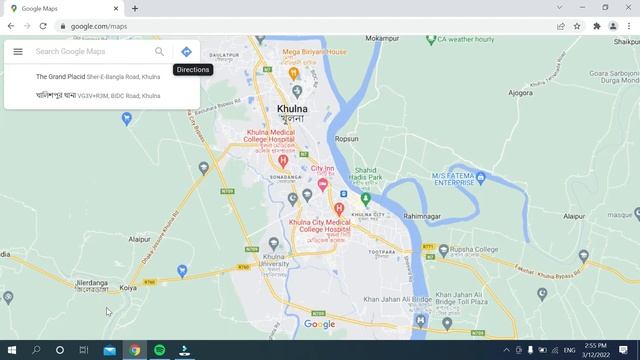
Task: Open Windows taskbar search
Action: (36, 350)
